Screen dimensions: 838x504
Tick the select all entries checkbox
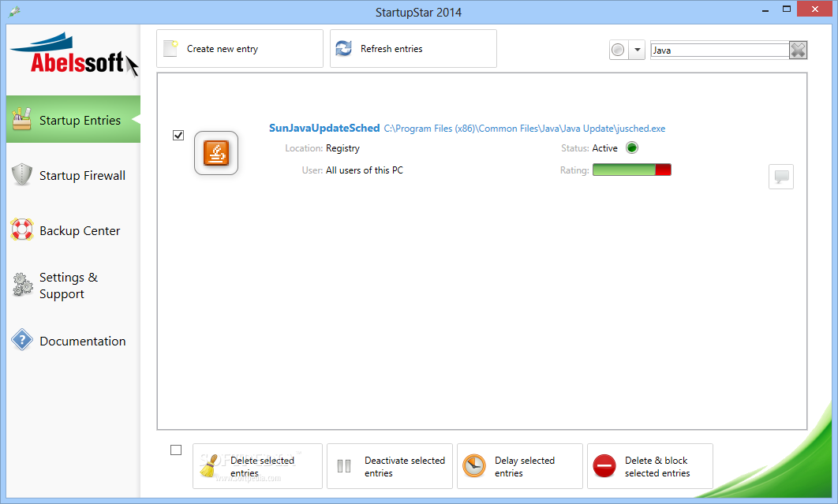[x=176, y=450]
